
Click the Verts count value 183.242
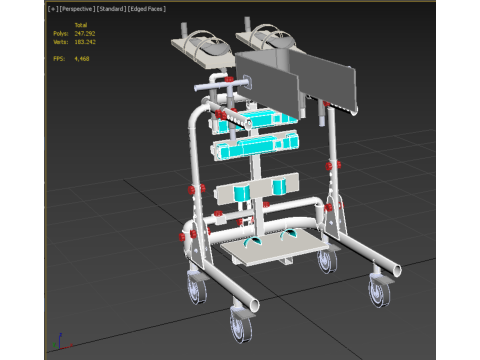[85, 42]
